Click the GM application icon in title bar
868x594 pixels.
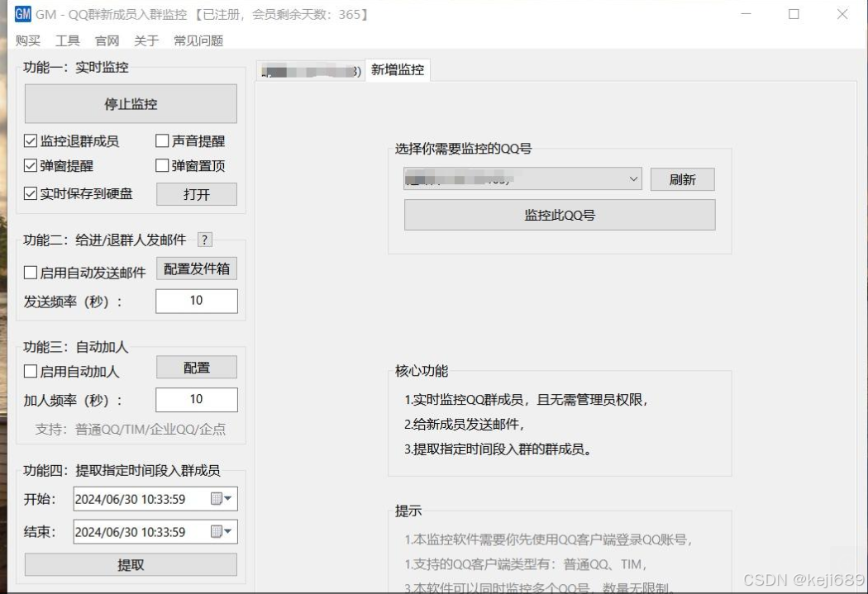pos(22,14)
